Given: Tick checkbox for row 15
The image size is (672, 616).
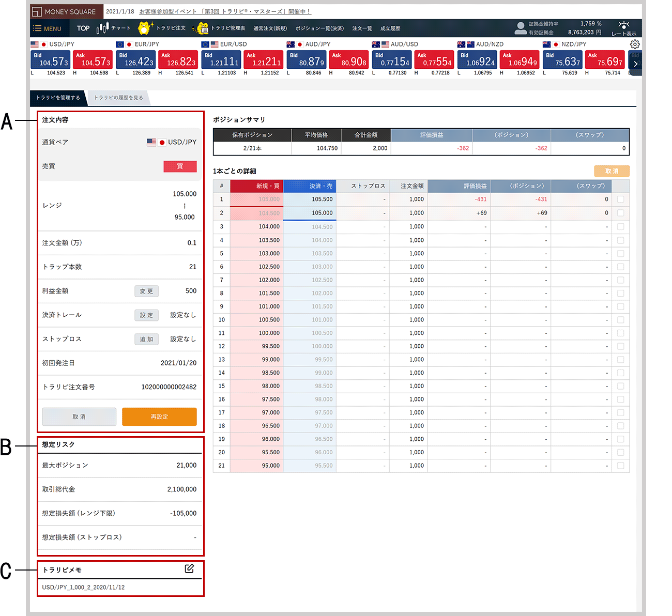Looking at the screenshot, I should 620,386.
